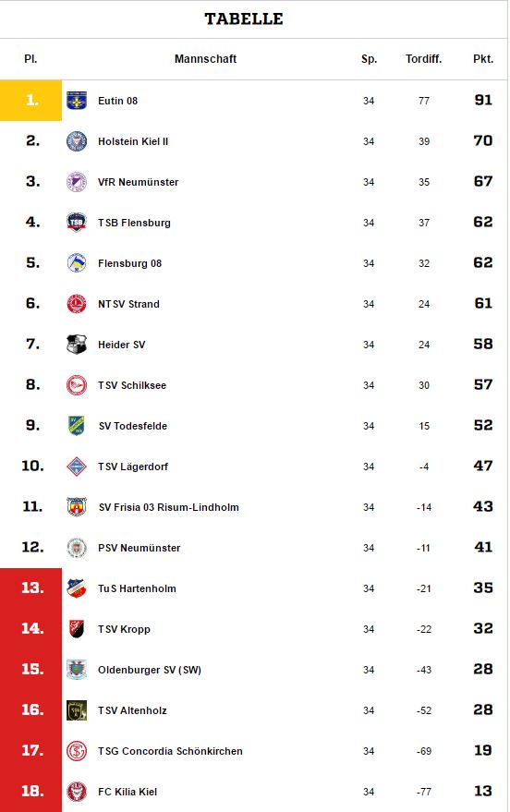Click the Tordiff. column header
This screenshot has width=510, height=812.
(423, 59)
